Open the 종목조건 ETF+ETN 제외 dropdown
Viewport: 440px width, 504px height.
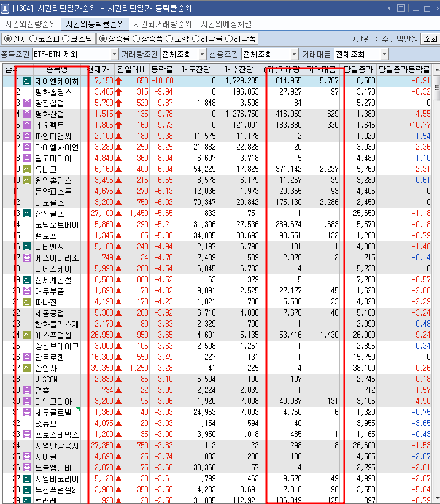pos(114,54)
